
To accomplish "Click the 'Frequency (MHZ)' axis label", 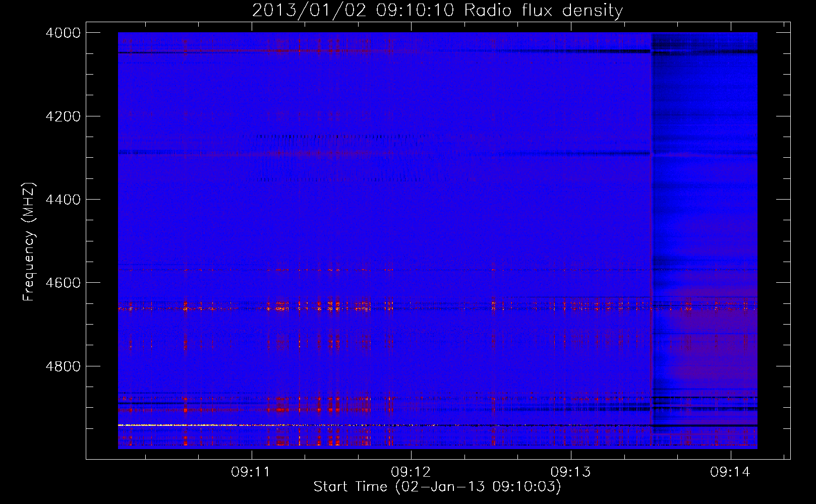I will [29, 242].
